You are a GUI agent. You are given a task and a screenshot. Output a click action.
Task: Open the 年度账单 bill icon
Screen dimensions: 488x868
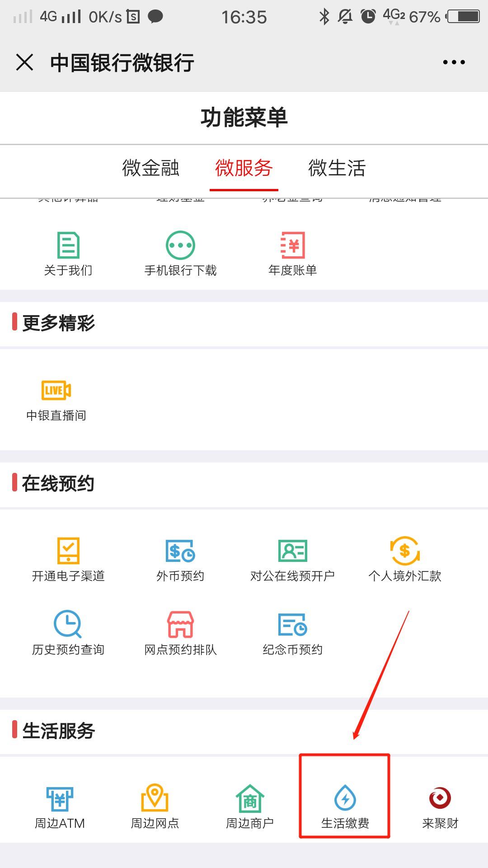293,245
